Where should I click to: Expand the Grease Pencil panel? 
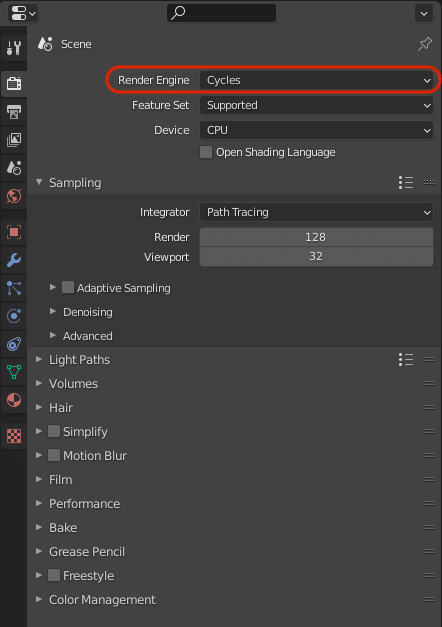[x=39, y=551]
